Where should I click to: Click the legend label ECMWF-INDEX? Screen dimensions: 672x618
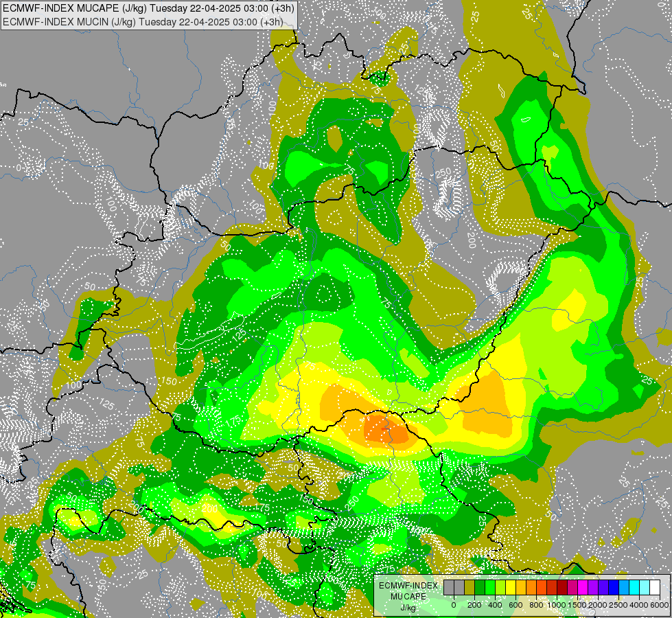coord(408,586)
